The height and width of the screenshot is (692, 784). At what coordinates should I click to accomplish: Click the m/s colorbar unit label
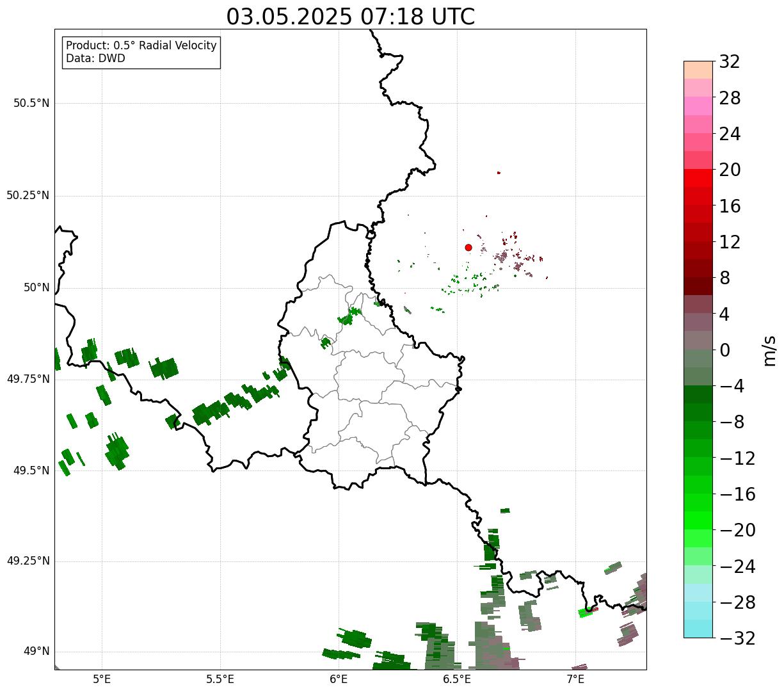[x=769, y=350]
